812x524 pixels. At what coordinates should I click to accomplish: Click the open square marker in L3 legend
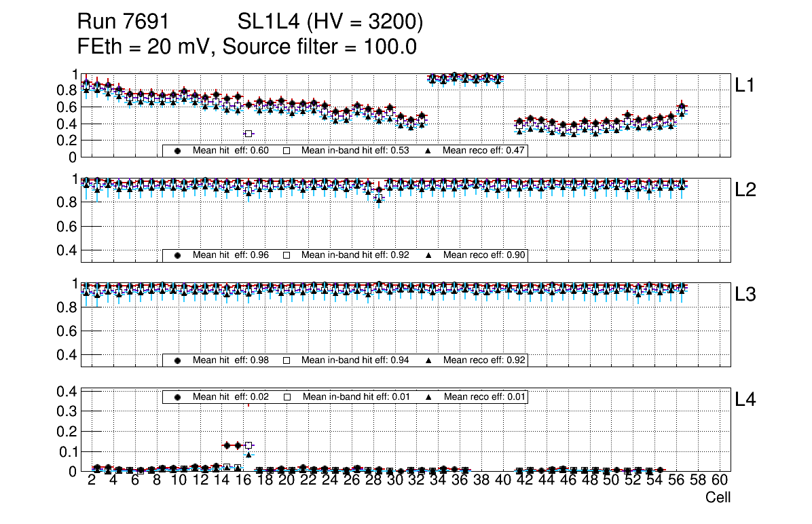pyautogui.click(x=287, y=360)
